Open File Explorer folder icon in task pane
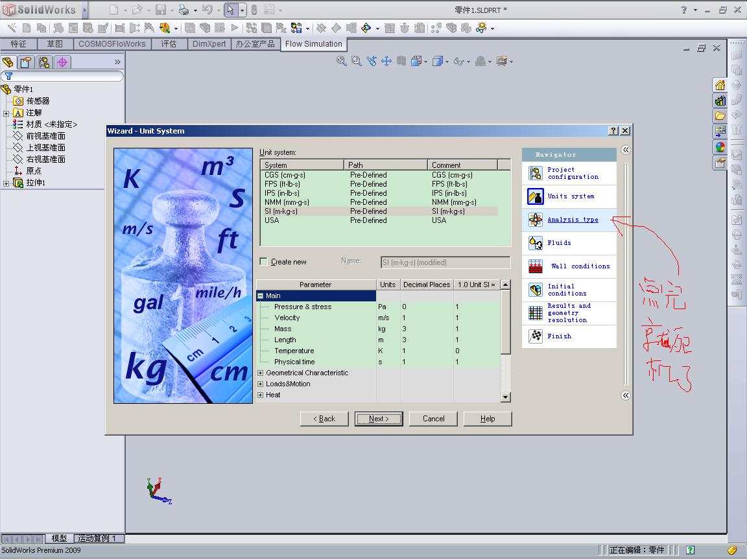The image size is (747, 560). 720,116
